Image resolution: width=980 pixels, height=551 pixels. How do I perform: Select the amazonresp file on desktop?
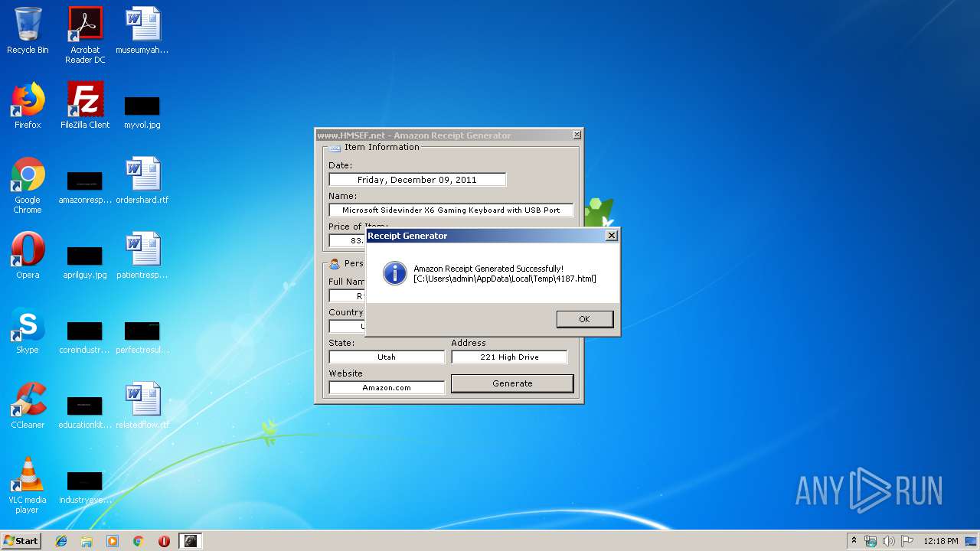pos(85,187)
